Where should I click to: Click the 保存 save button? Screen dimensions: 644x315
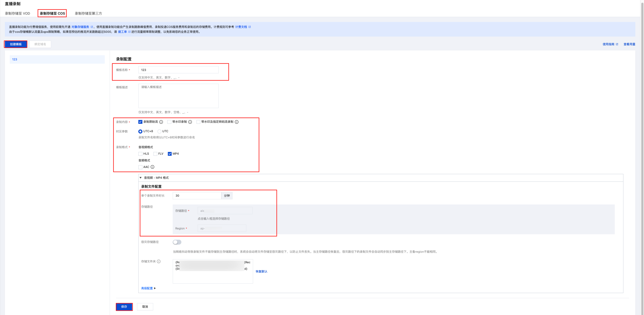coord(124,307)
